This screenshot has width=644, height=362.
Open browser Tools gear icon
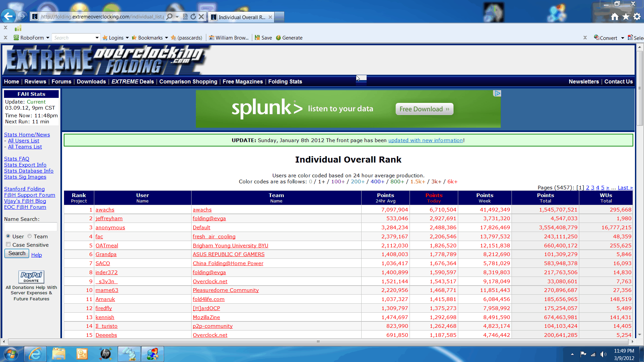637,16
